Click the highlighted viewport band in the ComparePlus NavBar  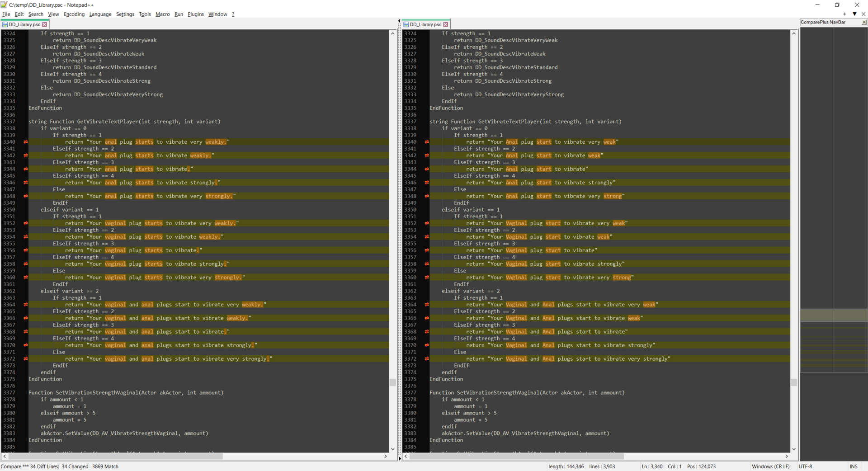pos(834,315)
